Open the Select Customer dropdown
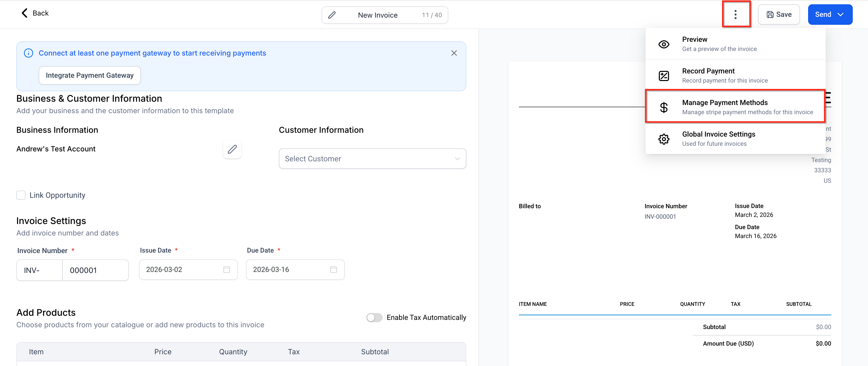The image size is (868, 366). pos(372,159)
